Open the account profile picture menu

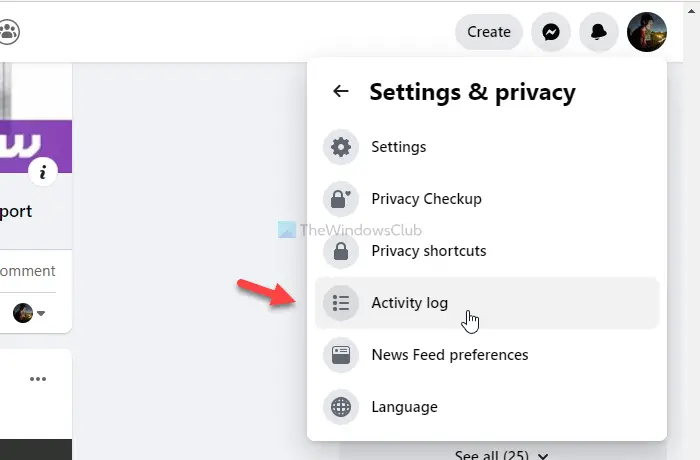click(647, 32)
